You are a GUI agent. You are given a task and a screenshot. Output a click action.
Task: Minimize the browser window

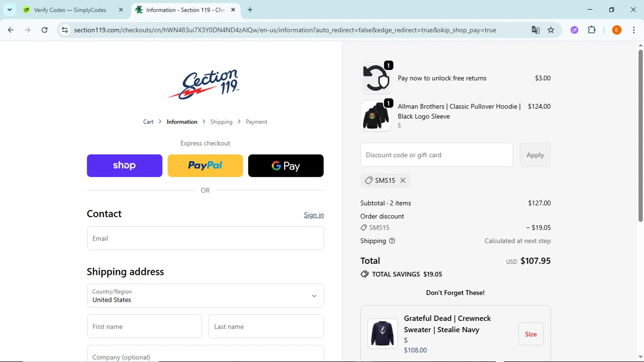(x=590, y=9)
